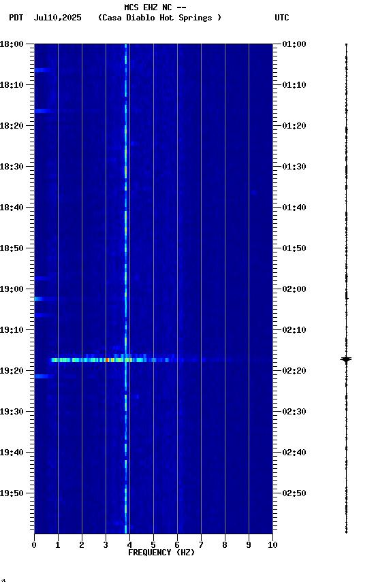Click the 01:20 UTC time label

click(x=294, y=126)
